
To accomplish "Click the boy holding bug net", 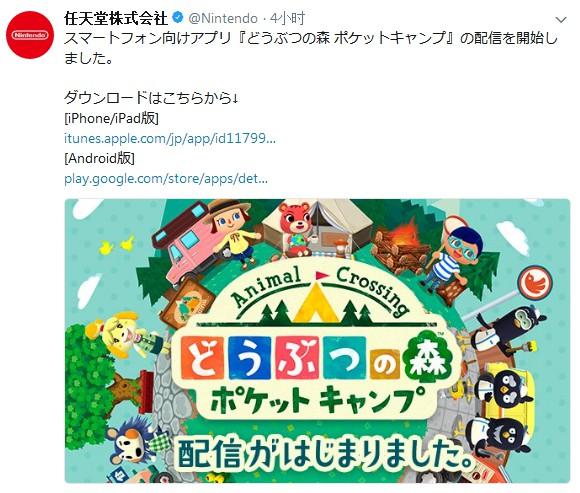I will pyautogui.click(x=455, y=259).
